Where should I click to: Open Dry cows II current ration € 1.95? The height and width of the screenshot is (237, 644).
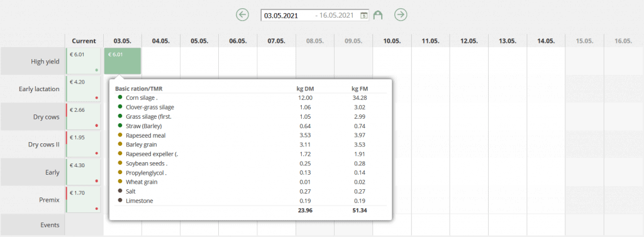click(84, 144)
